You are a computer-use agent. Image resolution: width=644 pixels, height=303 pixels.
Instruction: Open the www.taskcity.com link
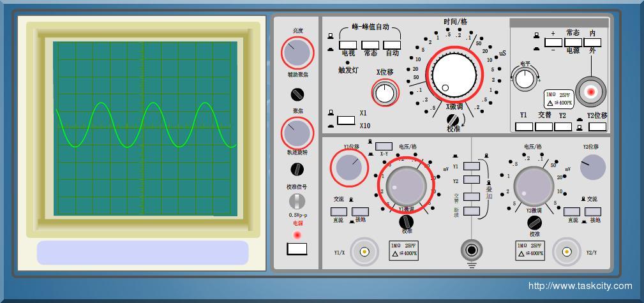point(580,286)
